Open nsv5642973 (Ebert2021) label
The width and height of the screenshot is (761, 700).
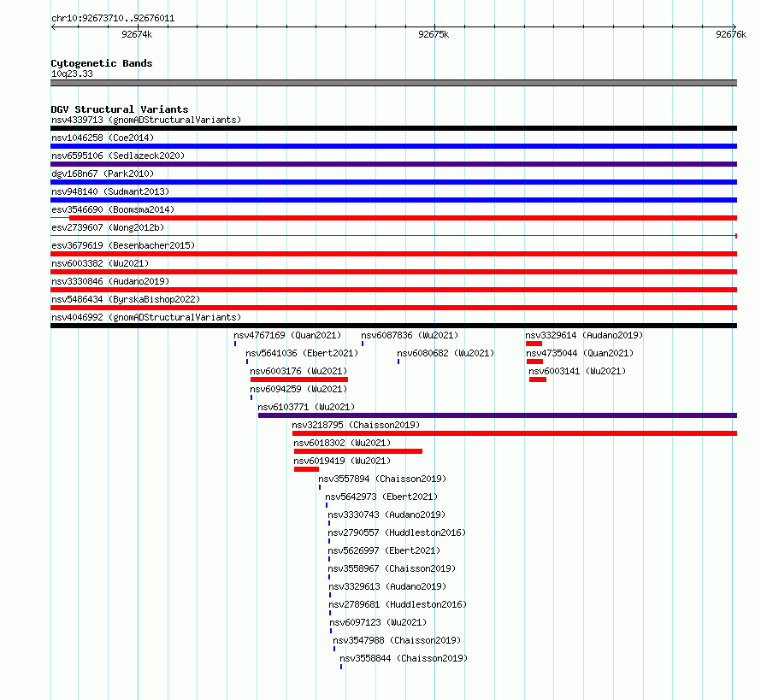[x=381, y=497]
